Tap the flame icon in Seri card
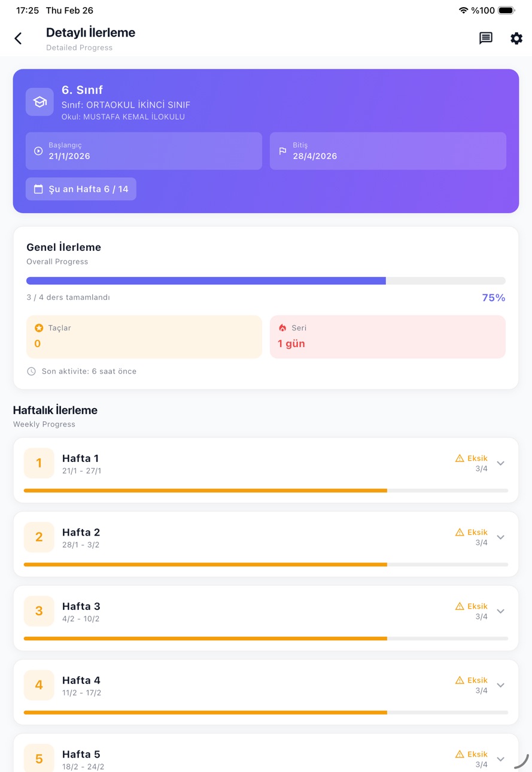 click(x=282, y=328)
